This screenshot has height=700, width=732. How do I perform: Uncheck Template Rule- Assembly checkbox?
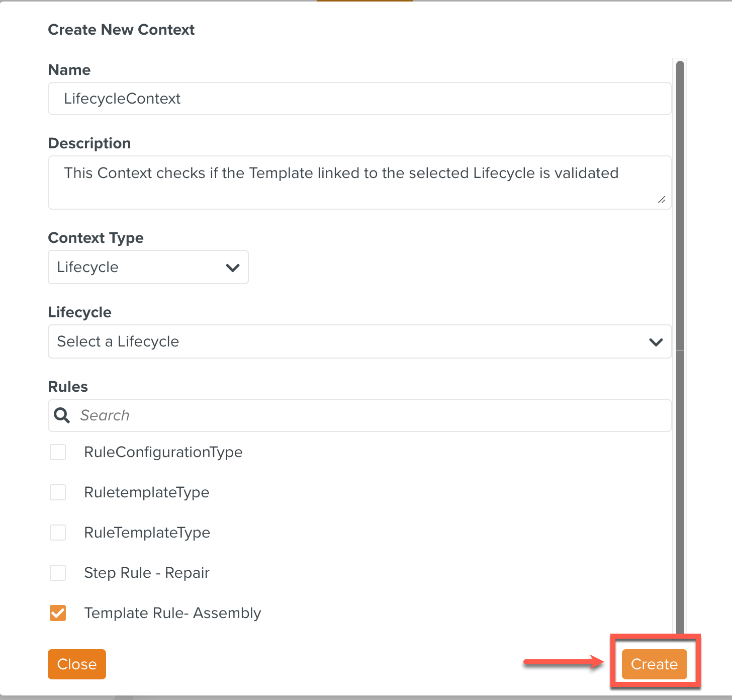(58, 613)
